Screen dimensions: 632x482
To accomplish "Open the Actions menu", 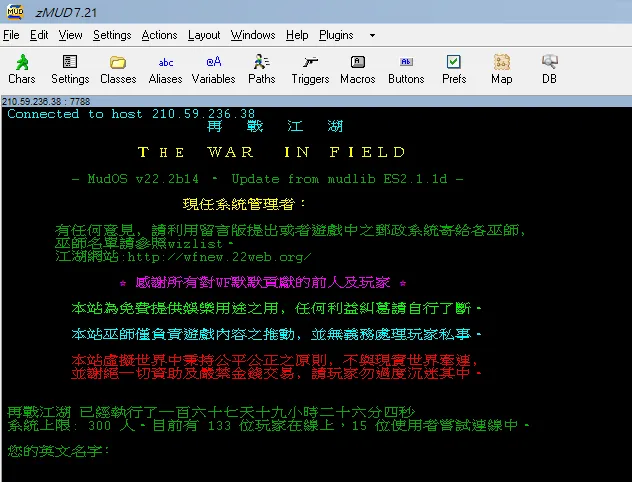I will pyautogui.click(x=159, y=35).
